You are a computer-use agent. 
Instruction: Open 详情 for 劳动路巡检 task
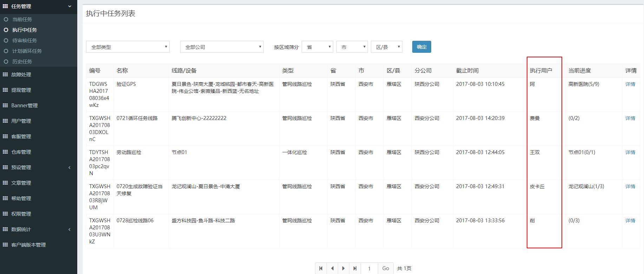coord(630,152)
